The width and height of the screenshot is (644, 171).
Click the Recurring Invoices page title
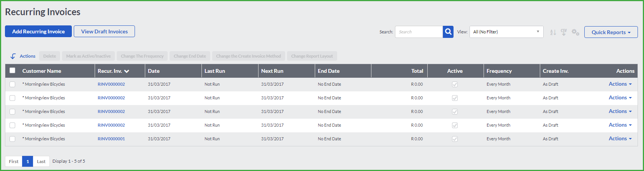[x=43, y=12]
